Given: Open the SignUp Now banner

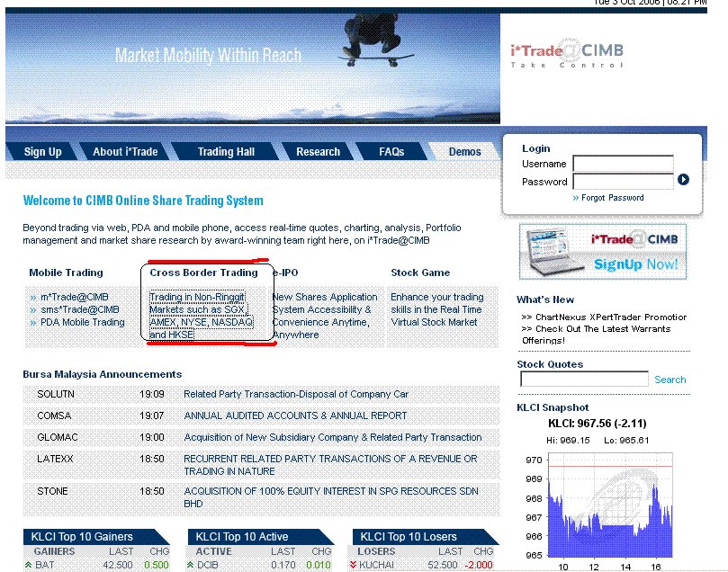Looking at the screenshot, I should tap(603, 252).
